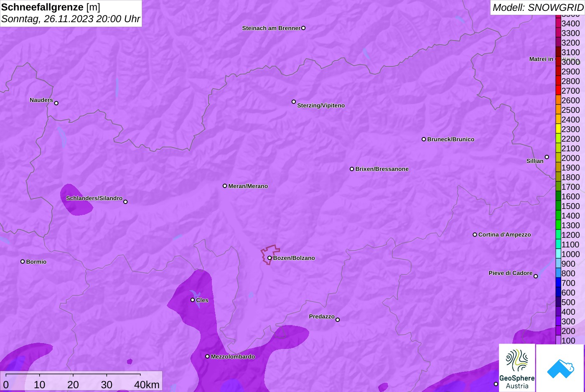The image size is (585, 392).
Task: Select the Pieve di Cadore marker
Action: [x=536, y=276]
